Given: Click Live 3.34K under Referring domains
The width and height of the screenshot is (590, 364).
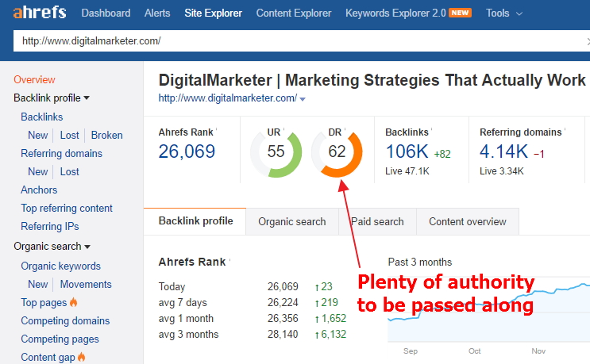Looking at the screenshot, I should tap(502, 171).
